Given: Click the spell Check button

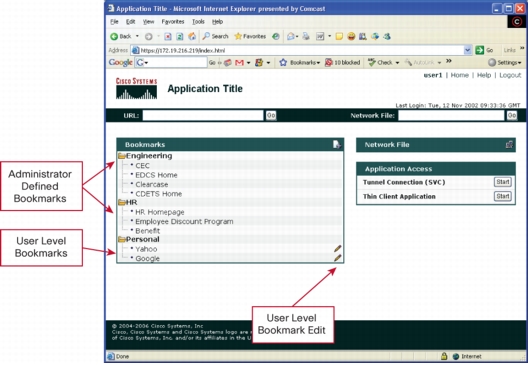Looking at the screenshot, I should coord(380,62).
